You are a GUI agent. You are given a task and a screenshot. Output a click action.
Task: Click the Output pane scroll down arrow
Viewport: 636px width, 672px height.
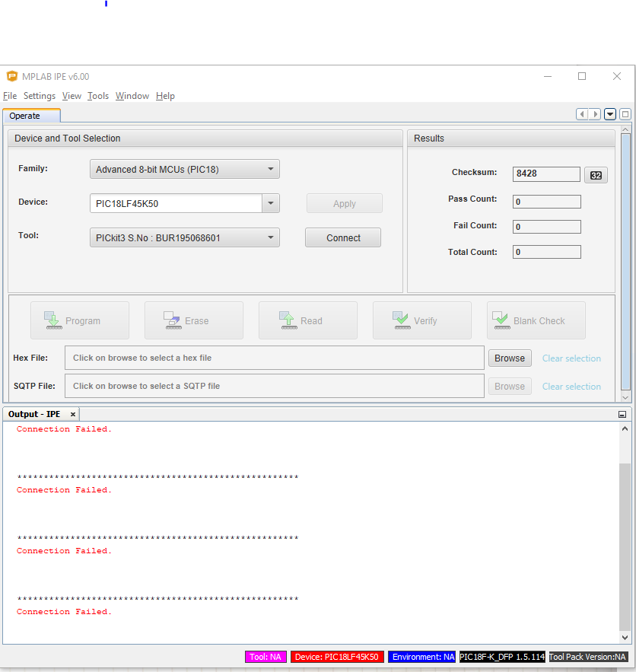pyautogui.click(x=625, y=637)
